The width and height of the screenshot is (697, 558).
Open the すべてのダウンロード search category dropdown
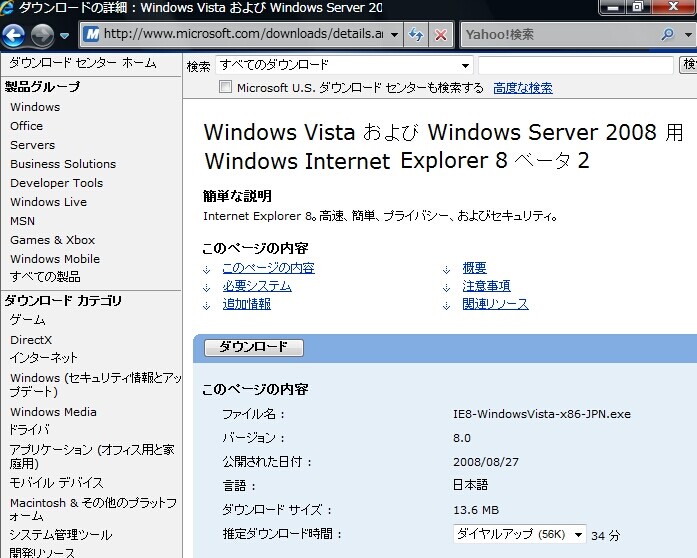tap(344, 65)
